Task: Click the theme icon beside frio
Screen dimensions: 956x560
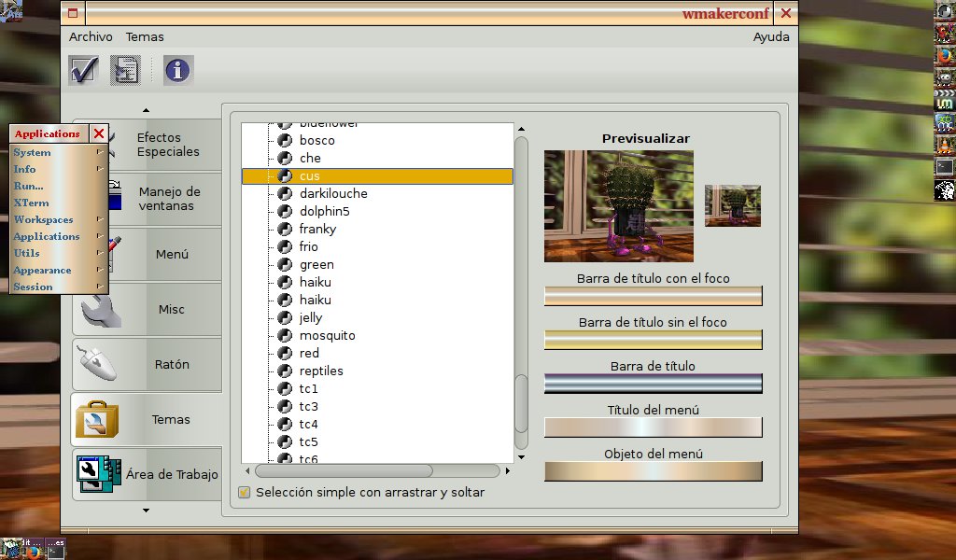Action: tap(285, 246)
